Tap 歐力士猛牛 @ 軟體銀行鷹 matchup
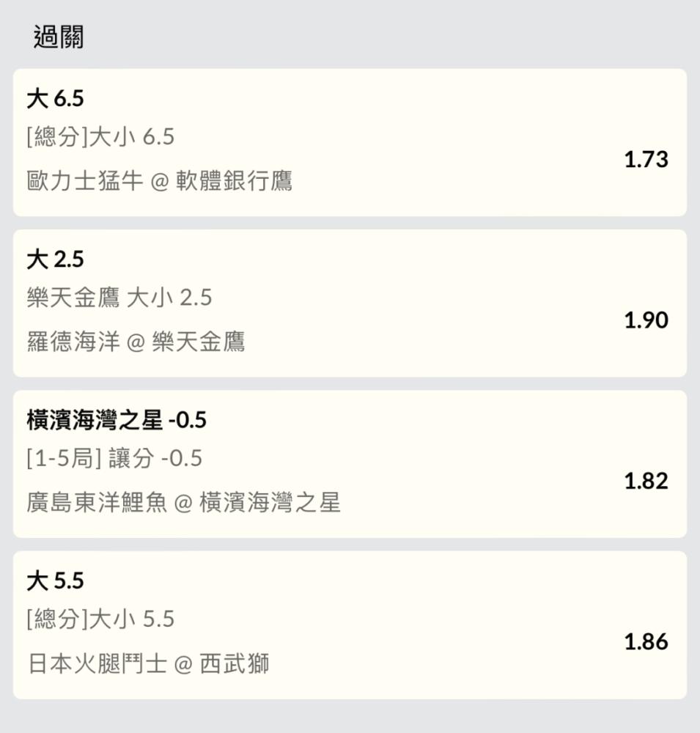Image resolution: width=700 pixels, height=733 pixels. pos(160,181)
